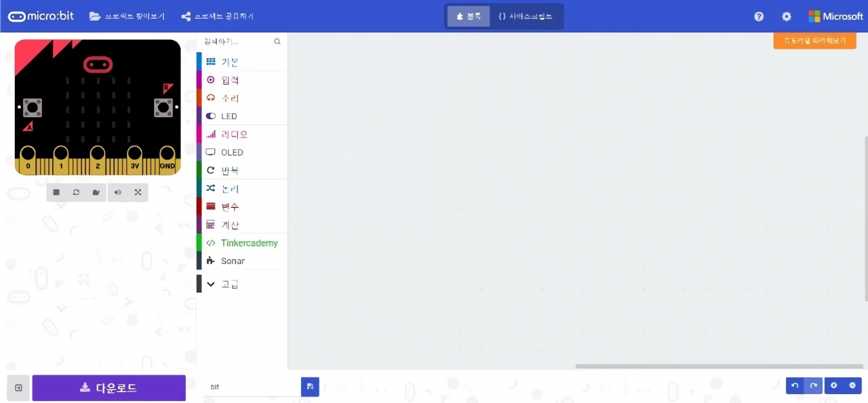Image resolution: width=868 pixels, height=403 pixels.
Task: Undo the last workspace change
Action: pyautogui.click(x=795, y=386)
